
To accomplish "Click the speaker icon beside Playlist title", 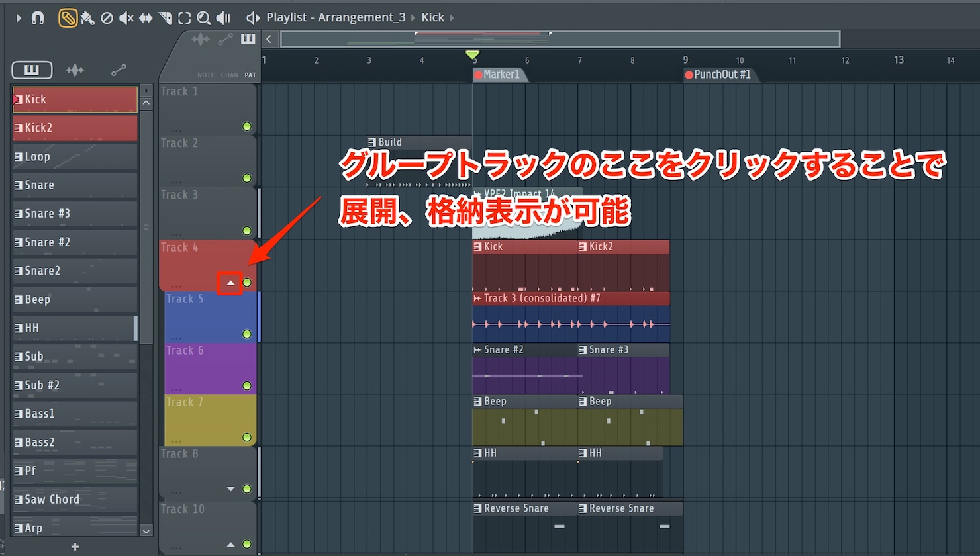I will (253, 18).
